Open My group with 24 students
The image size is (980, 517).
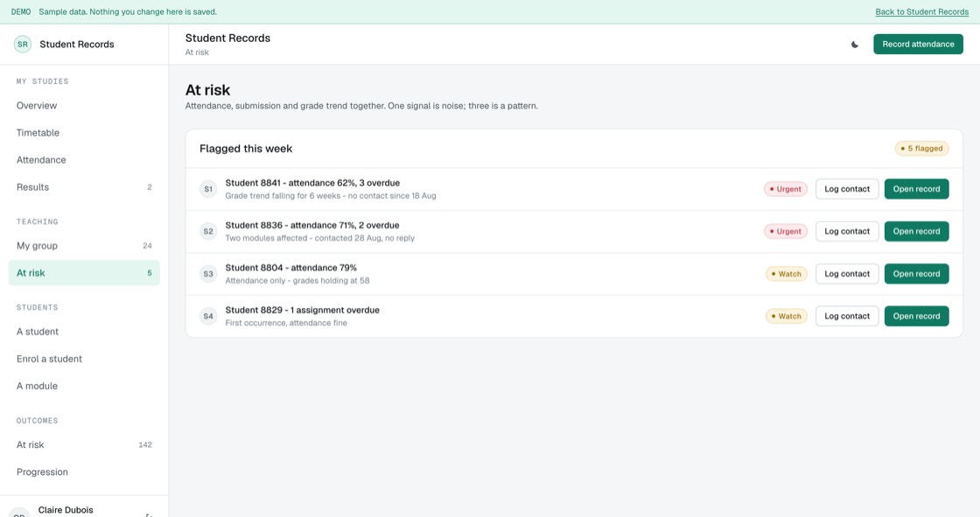[x=84, y=246]
